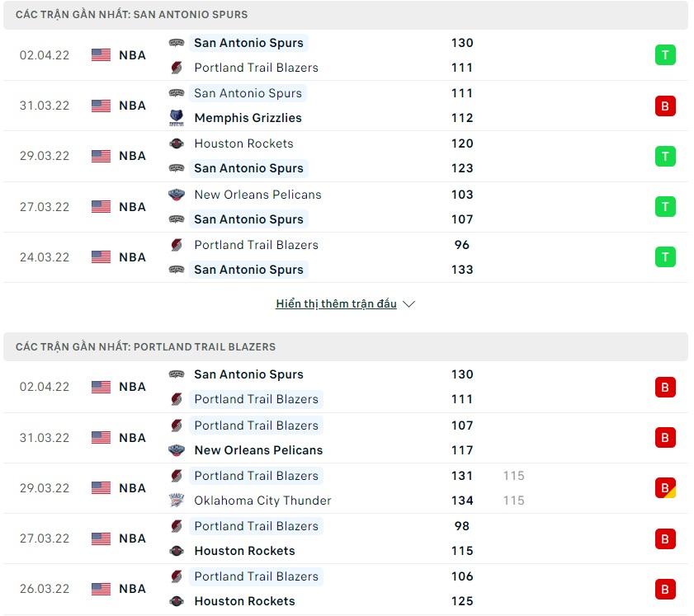Click USA flag icon for 24.03.22 match
Image resolution: width=694 pixels, height=616 pixels.
pyautogui.click(x=101, y=257)
